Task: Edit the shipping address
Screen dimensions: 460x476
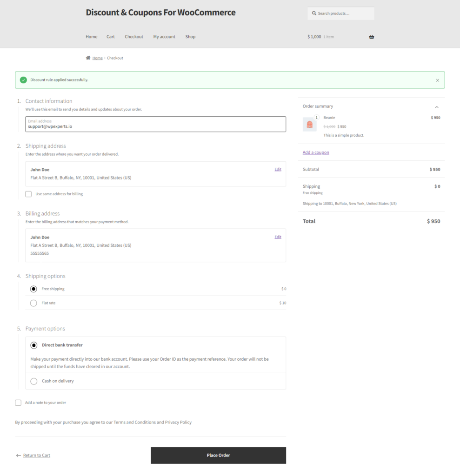Action: (278, 169)
